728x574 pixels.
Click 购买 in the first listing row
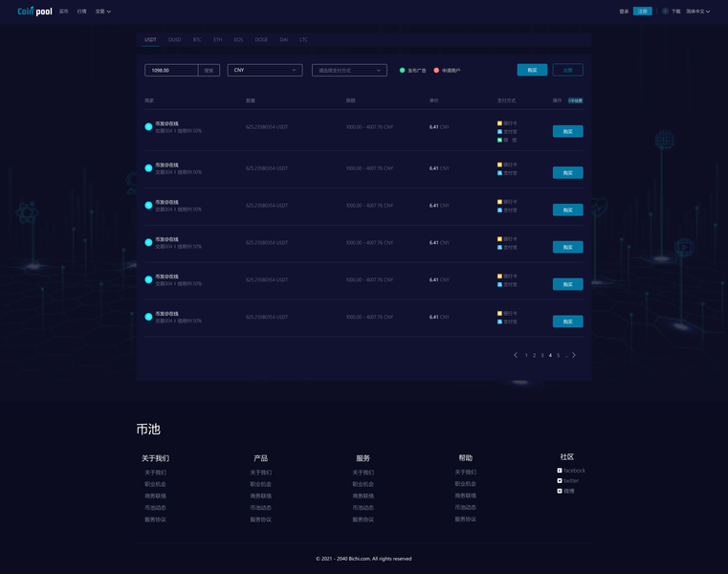[568, 131]
